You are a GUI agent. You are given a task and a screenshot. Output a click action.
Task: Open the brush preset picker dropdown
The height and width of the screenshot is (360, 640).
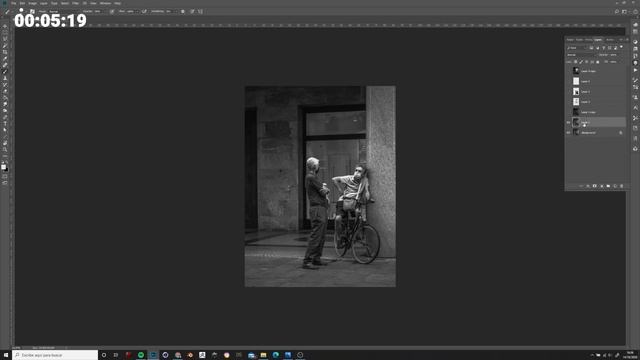coord(23,11)
